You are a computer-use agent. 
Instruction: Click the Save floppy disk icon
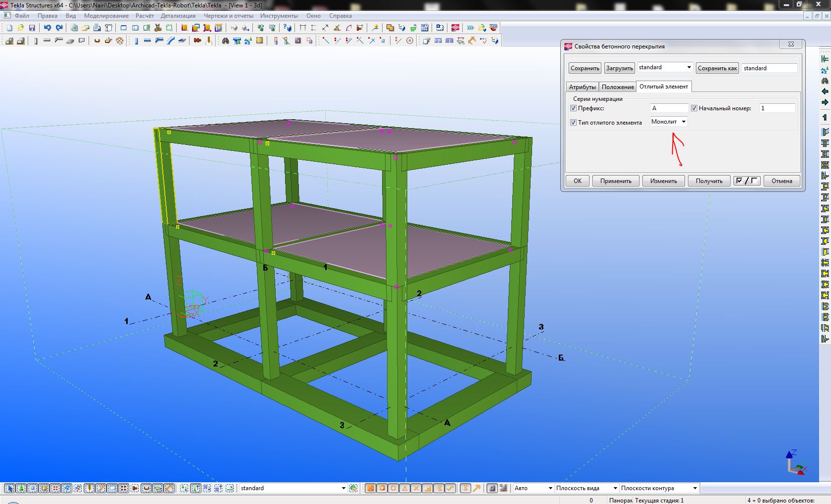click(32, 28)
